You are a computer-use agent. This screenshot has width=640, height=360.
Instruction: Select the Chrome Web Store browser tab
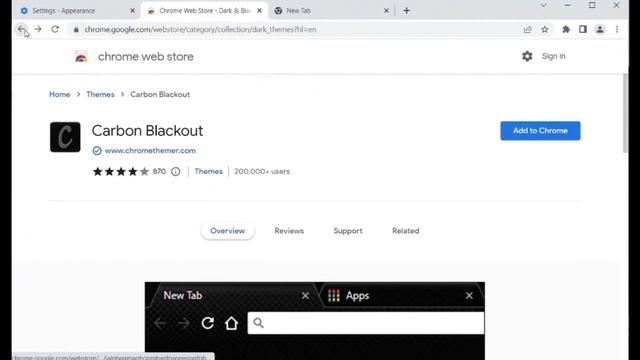click(204, 11)
